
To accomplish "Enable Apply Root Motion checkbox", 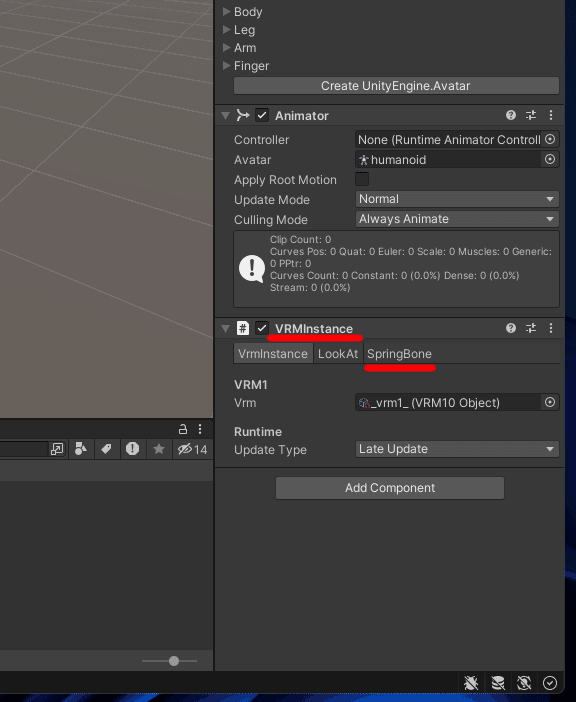I will (362, 179).
